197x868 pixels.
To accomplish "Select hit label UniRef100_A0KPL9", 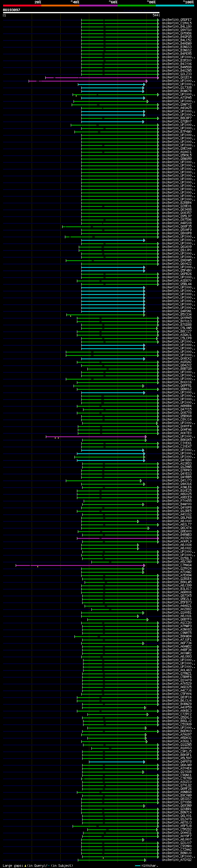I will pyautogui.click(x=177, y=542).
